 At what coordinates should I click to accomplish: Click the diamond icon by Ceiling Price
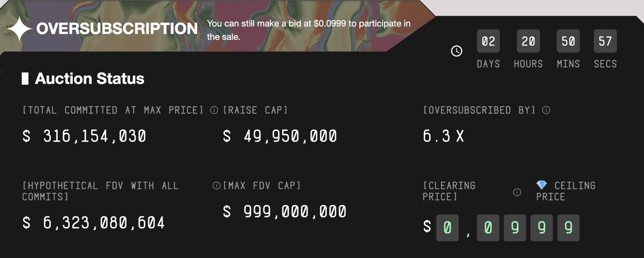(541, 185)
